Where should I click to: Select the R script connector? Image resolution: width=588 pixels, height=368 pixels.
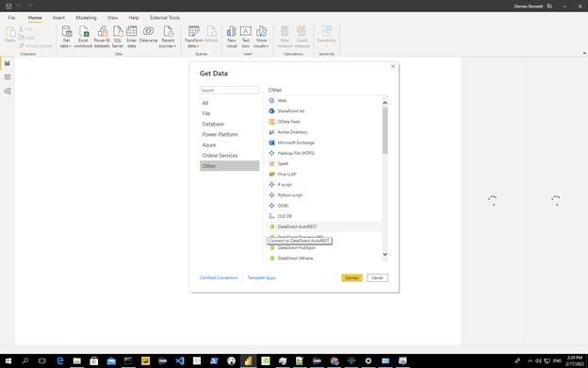click(x=324, y=185)
